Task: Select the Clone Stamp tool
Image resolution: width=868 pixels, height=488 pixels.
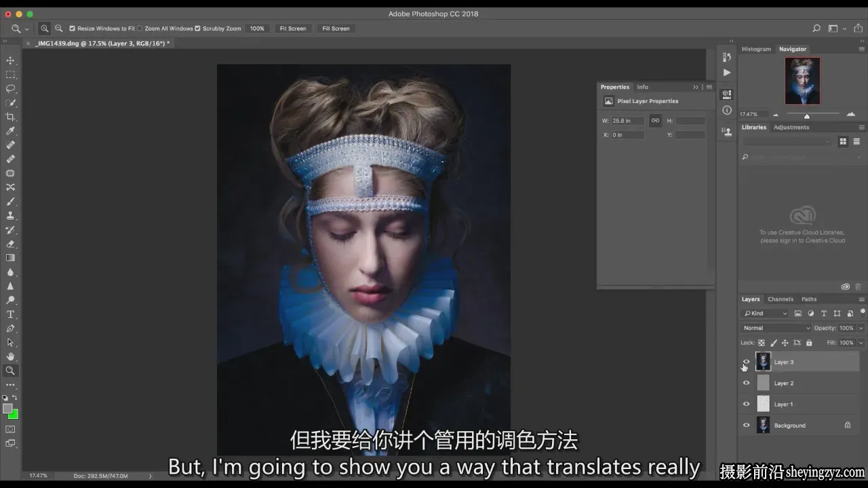Action: 10,216
